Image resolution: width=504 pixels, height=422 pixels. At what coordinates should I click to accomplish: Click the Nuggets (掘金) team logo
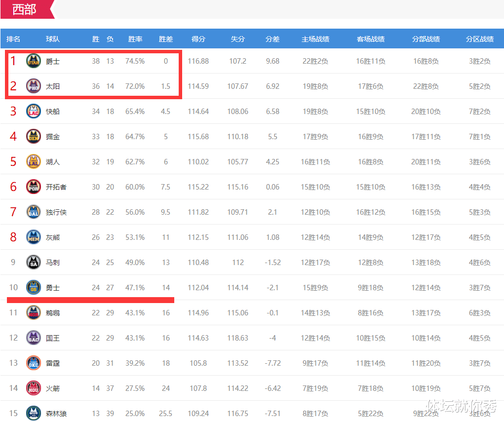tap(33, 136)
